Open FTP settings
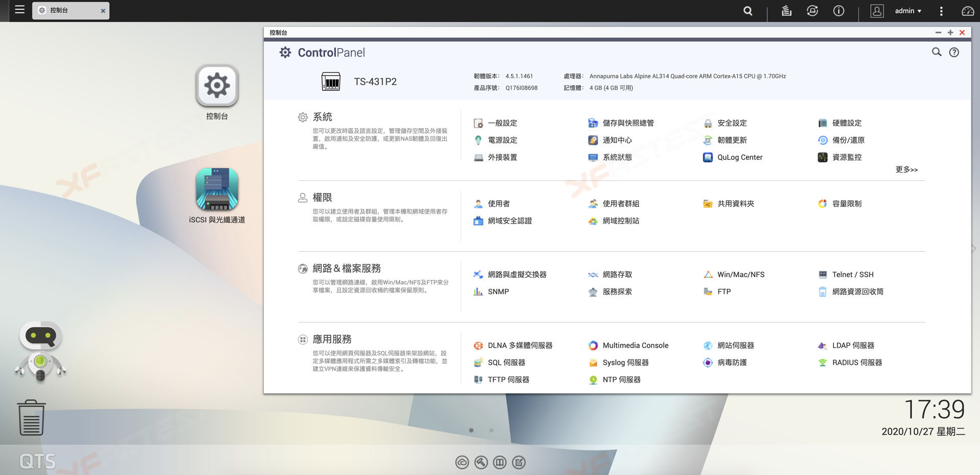 [717, 292]
